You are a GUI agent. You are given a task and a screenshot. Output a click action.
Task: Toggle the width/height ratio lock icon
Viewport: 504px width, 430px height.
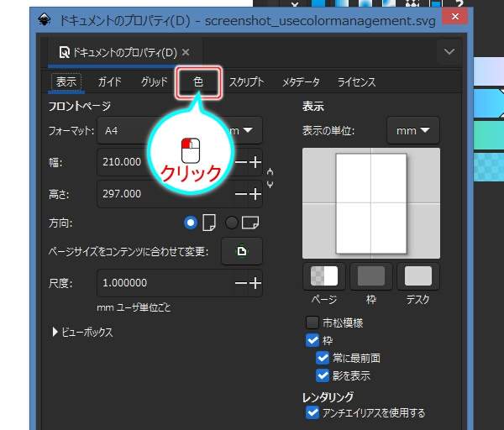270,178
